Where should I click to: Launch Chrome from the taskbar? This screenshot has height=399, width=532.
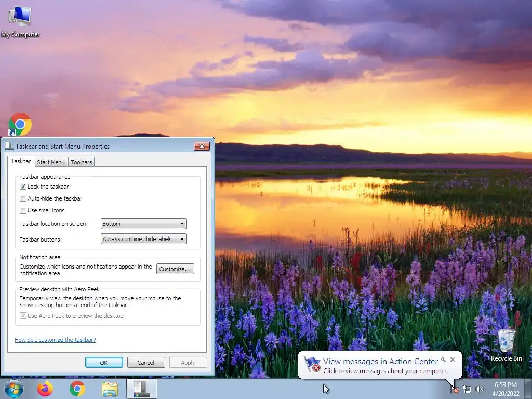pos(77,389)
